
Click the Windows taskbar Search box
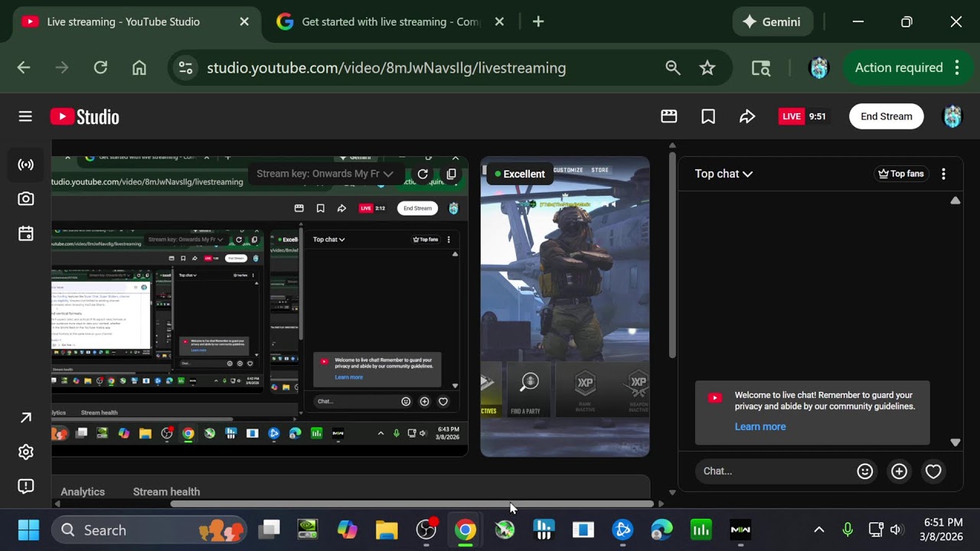[150, 530]
